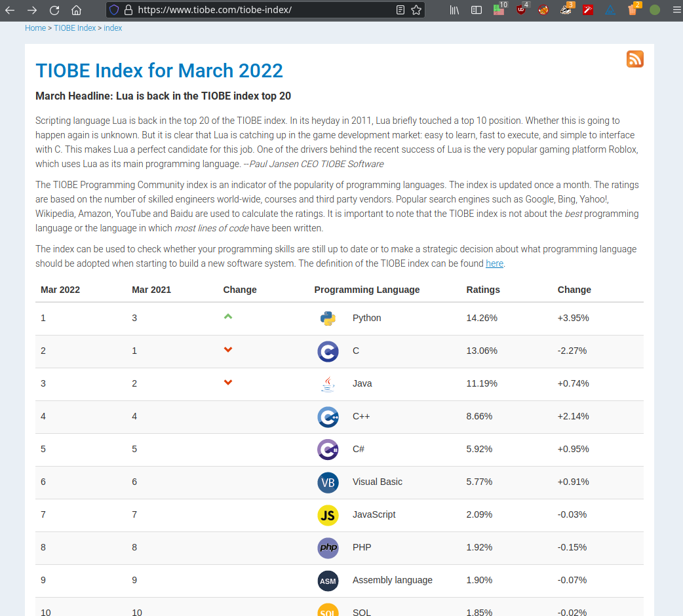Click the JavaScript JS logo
This screenshot has width=683, height=616.
(328, 516)
